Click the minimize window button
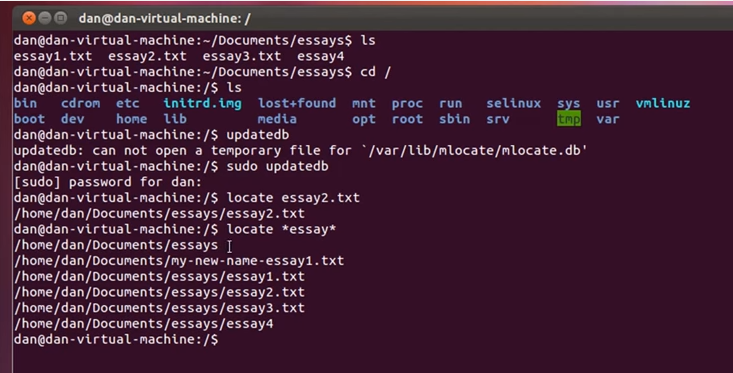733x373 pixels. (45, 18)
